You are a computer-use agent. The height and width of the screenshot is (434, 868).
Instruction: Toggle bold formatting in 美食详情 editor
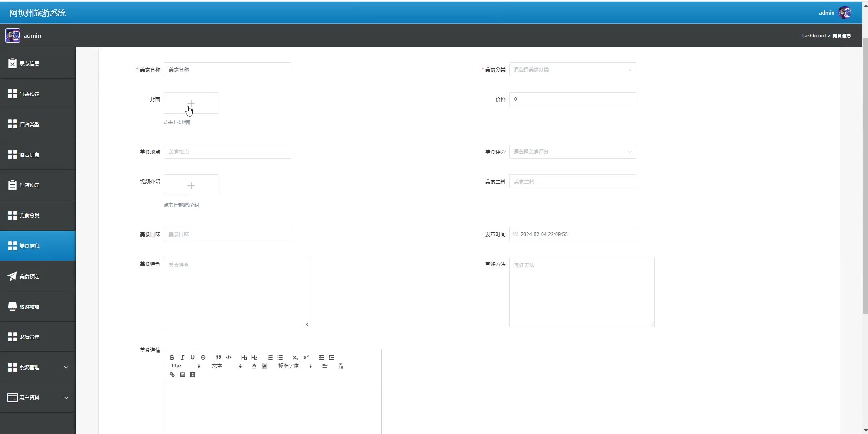[x=172, y=357]
